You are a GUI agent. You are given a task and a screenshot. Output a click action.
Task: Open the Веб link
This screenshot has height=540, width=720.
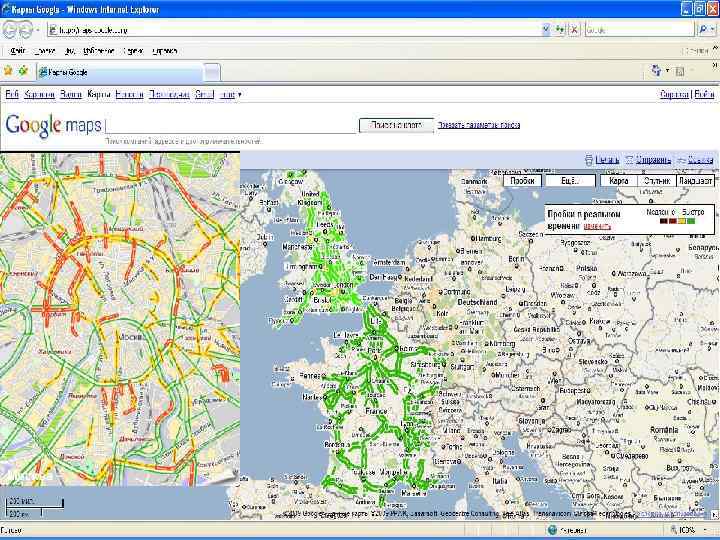tap(12, 94)
